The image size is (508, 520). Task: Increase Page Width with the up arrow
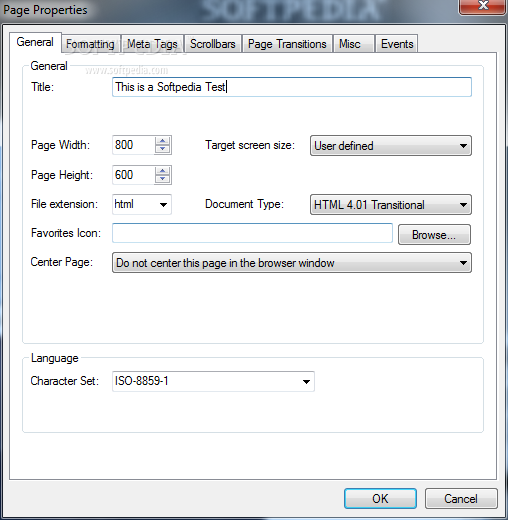[x=163, y=141]
